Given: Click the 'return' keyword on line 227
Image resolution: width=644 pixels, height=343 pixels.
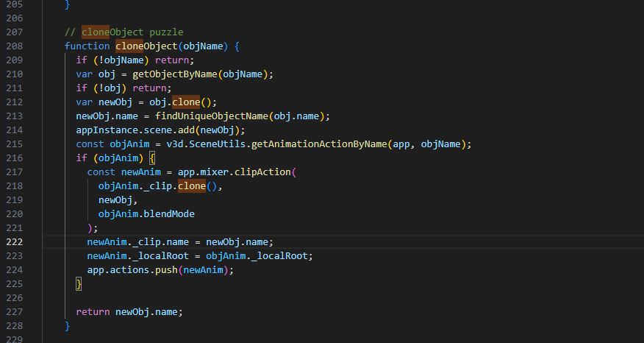Looking at the screenshot, I should coord(93,312).
